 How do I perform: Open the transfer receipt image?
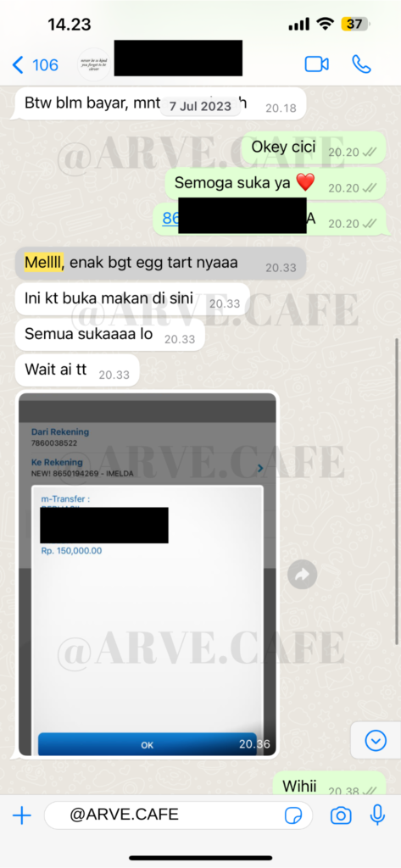[x=148, y=574]
